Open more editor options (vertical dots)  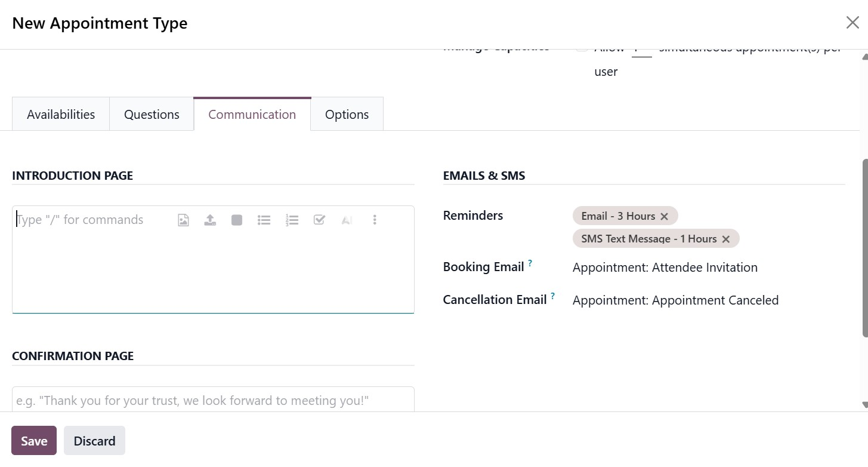pyautogui.click(x=375, y=220)
